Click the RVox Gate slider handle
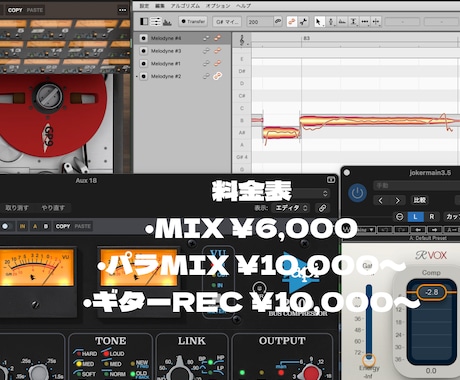This screenshot has height=380, width=460. pos(369,360)
